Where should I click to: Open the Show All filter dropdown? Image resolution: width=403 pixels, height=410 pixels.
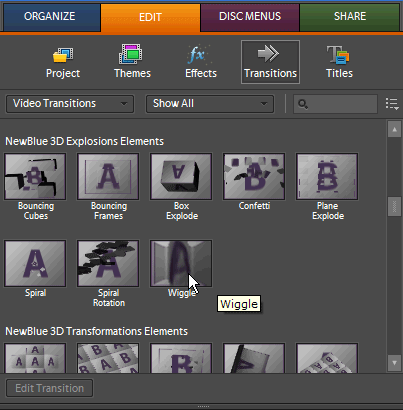(x=210, y=104)
